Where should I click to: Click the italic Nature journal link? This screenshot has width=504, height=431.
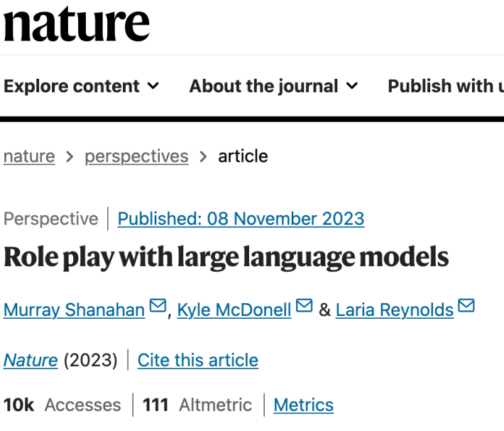31,360
